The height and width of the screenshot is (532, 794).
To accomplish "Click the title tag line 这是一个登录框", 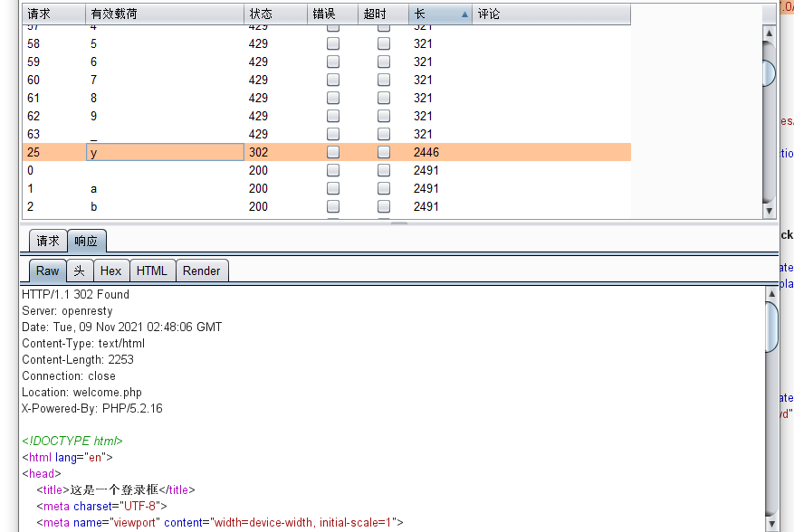I will [x=116, y=490].
